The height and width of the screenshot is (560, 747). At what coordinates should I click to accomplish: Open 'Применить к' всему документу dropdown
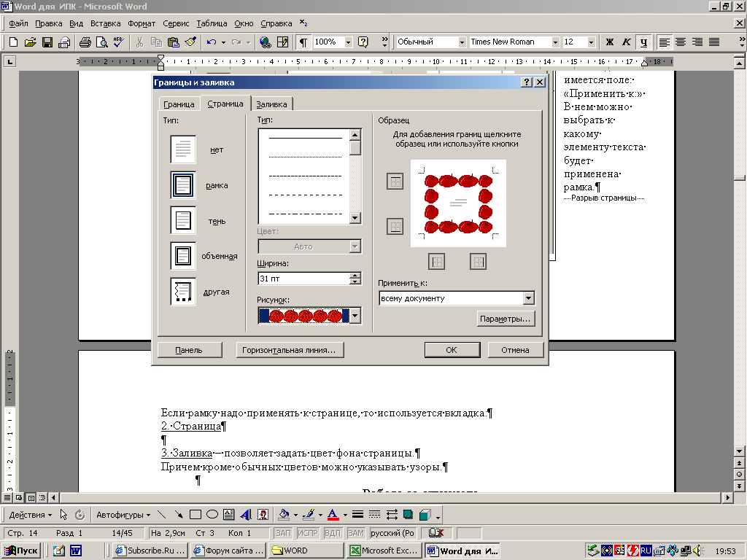(x=528, y=298)
